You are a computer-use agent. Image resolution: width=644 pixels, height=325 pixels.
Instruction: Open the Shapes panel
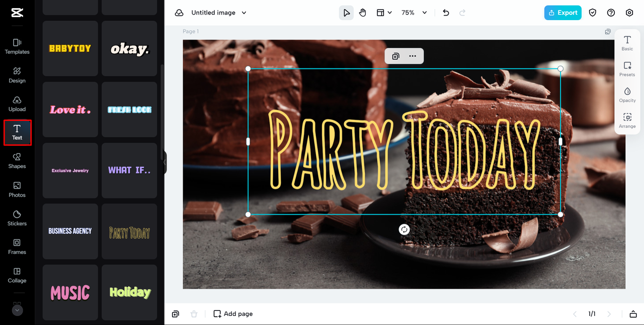point(17,161)
